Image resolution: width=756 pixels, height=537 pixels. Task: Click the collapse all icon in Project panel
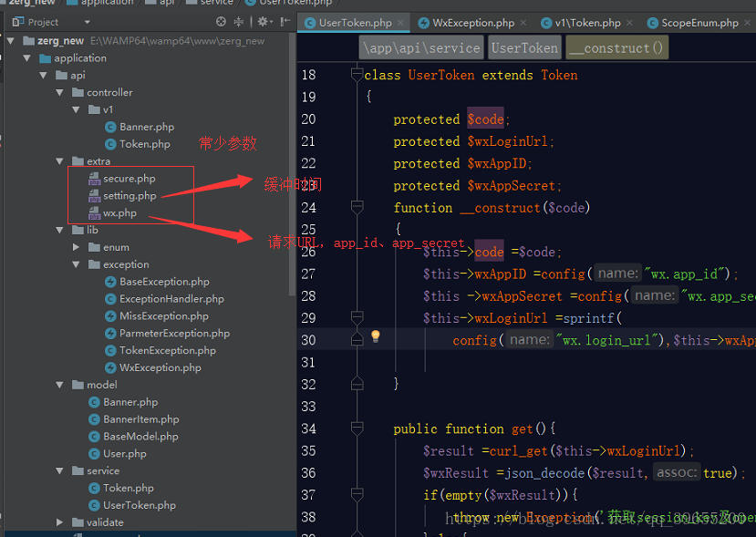pos(239,21)
